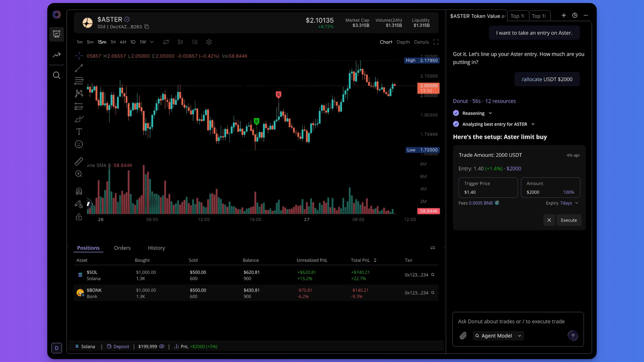The height and width of the screenshot is (362, 644).
Task: Open the search icon in sidebar
Action: tap(57, 75)
